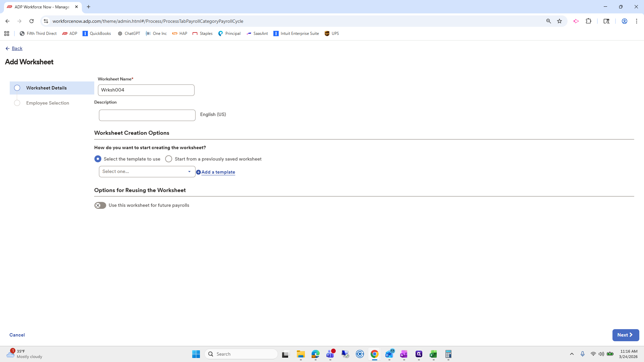This screenshot has width=644, height=362.
Task: Select the template to use option
Action: pyautogui.click(x=98, y=159)
